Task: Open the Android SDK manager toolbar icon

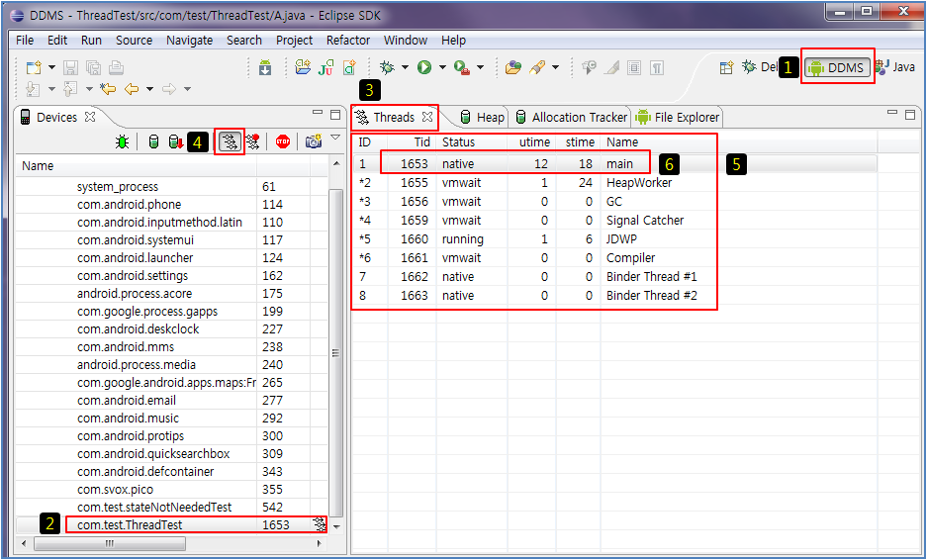Action: [x=265, y=67]
